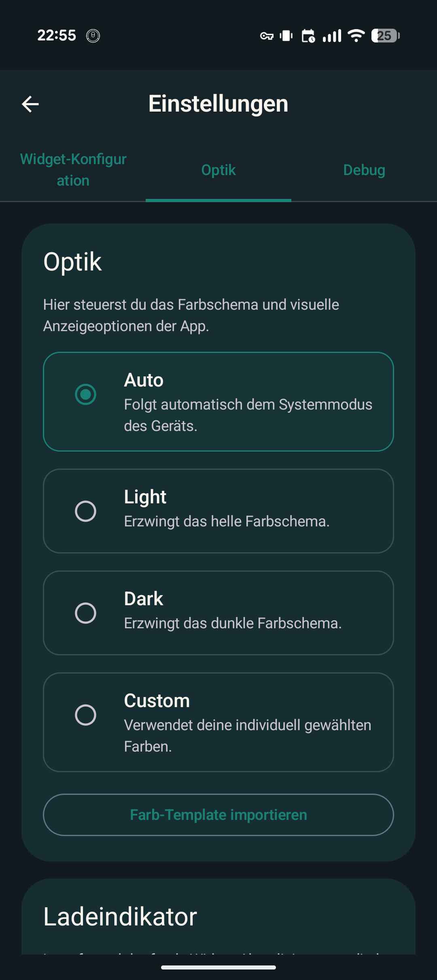
Task: Tap the vibrate mode status icon
Action: 286,36
